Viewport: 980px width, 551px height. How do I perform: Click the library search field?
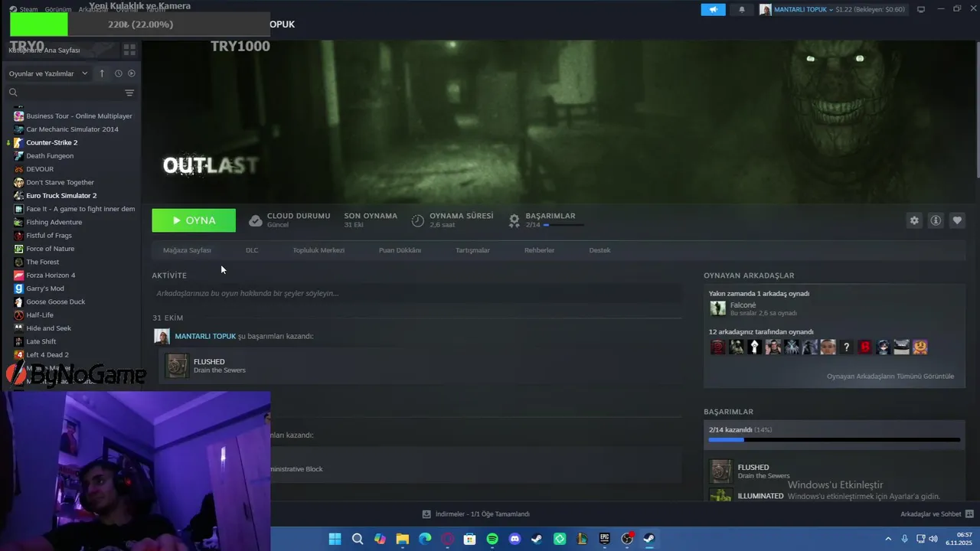pos(65,93)
